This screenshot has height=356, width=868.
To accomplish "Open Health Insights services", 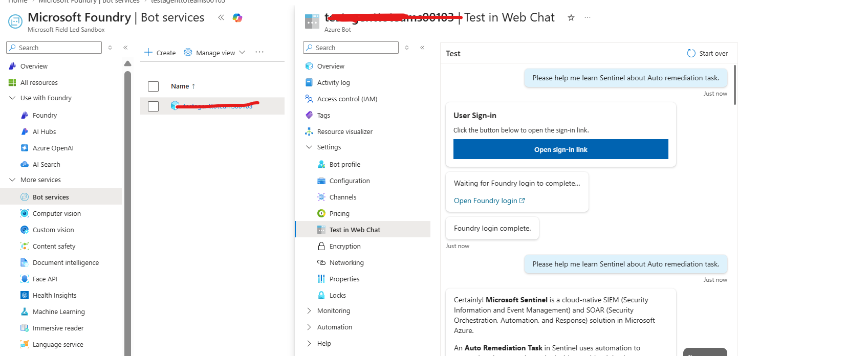I will pos(54,295).
